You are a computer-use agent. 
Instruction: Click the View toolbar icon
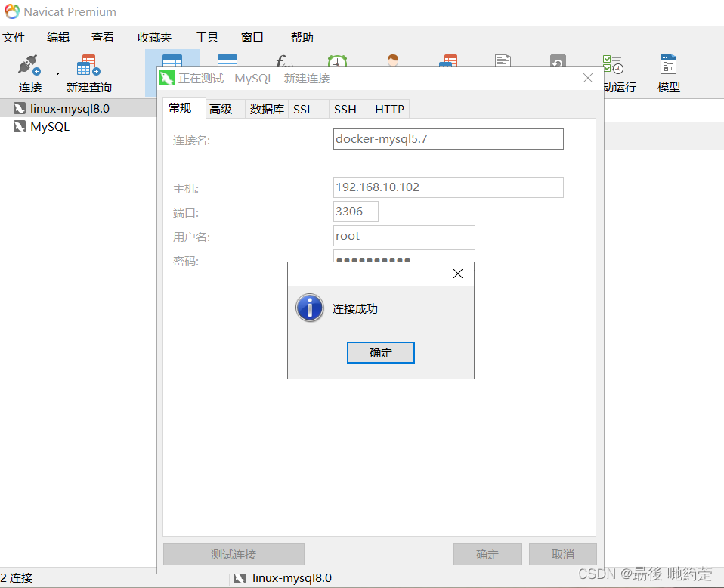[227, 60]
